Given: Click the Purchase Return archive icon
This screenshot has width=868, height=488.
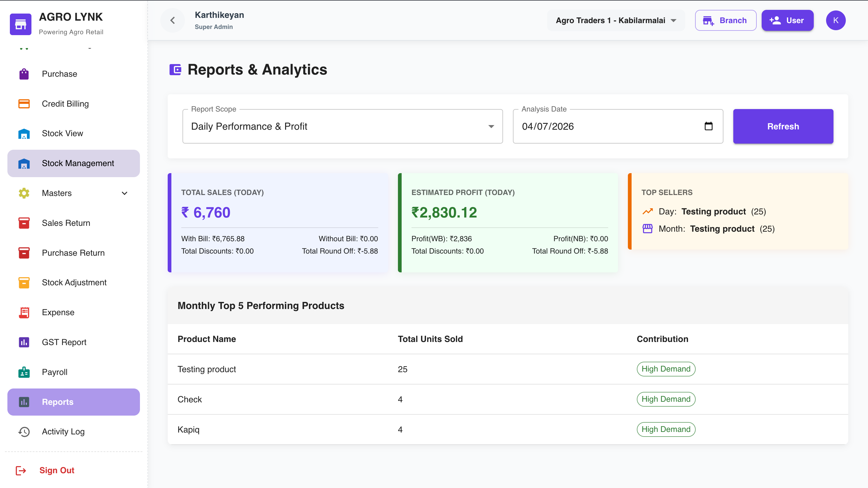Looking at the screenshot, I should tap(24, 253).
